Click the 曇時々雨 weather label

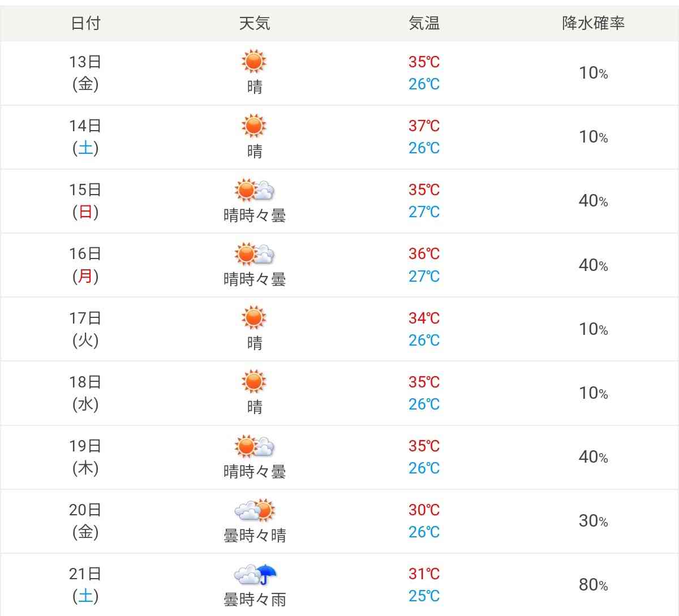click(255, 599)
